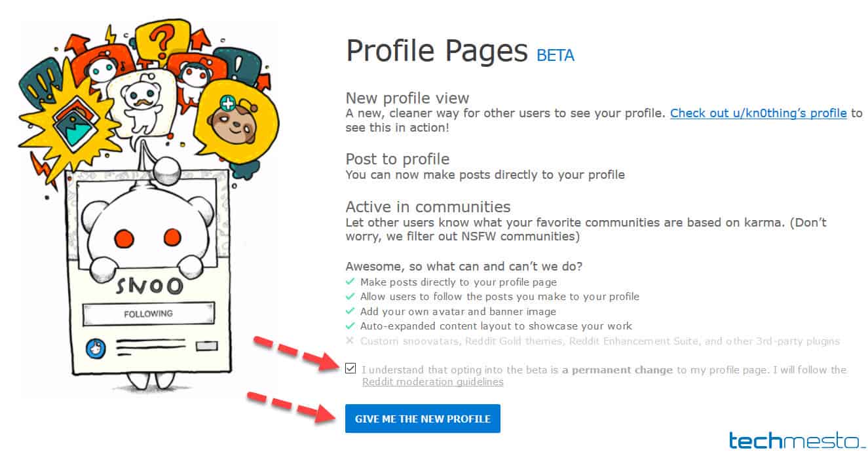Click the green checkmark beside Add your own avatar
This screenshot has height=452, width=868.
point(350,312)
